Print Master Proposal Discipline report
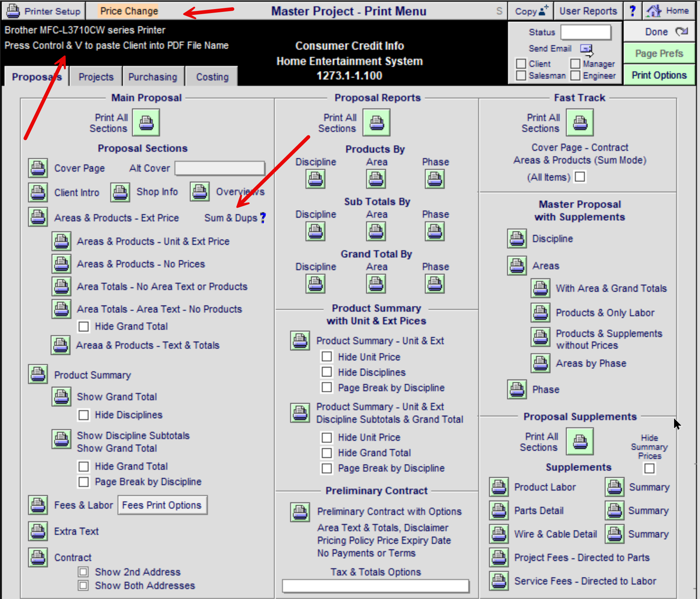Viewport: 700px width, 599px height. tap(517, 238)
